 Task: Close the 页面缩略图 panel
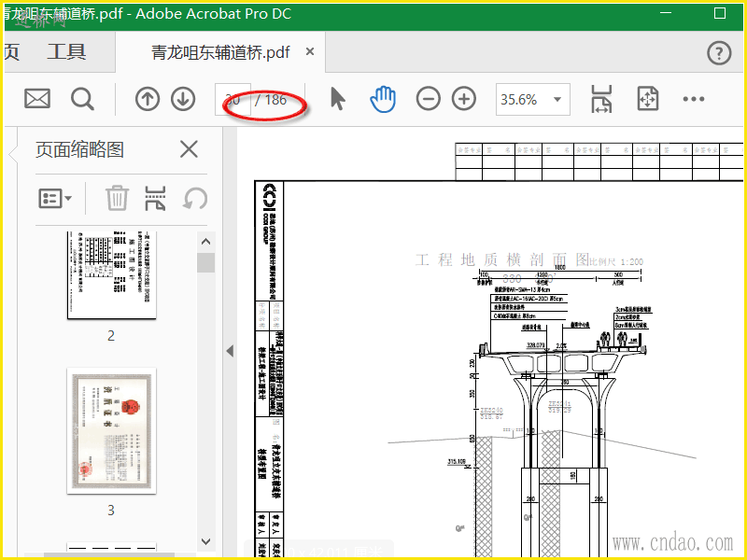(190, 149)
